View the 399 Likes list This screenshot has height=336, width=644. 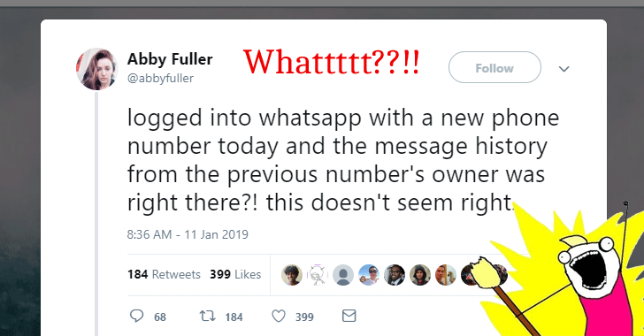coord(235,274)
